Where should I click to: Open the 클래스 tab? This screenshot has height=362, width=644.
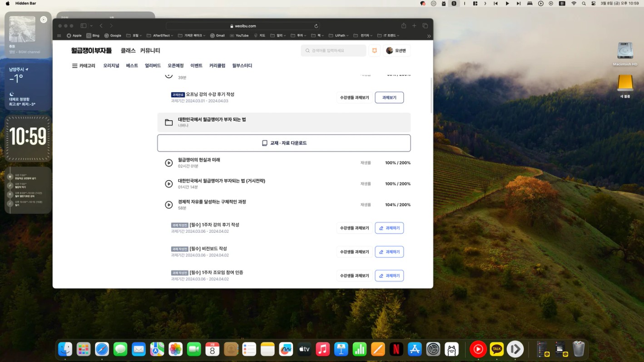coord(128,50)
